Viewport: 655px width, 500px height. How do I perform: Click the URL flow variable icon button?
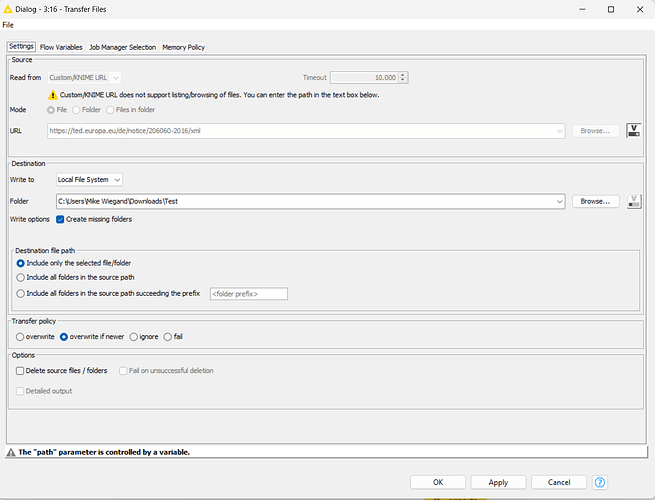click(x=633, y=130)
